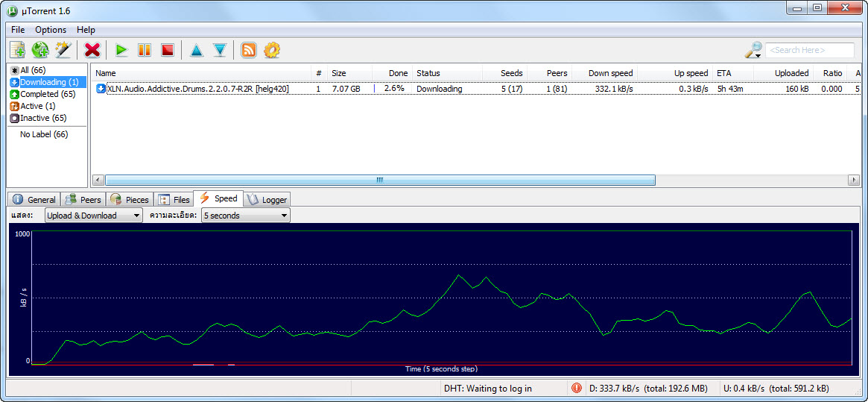Select the Downloading (1) category
Viewport: 868px width, 402px height.
coord(48,82)
